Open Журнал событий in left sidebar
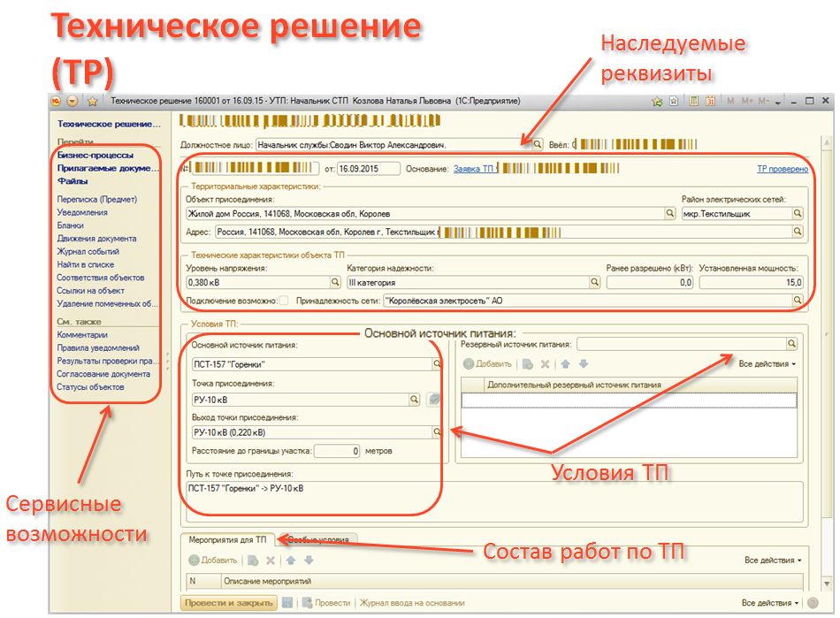 (x=88, y=251)
